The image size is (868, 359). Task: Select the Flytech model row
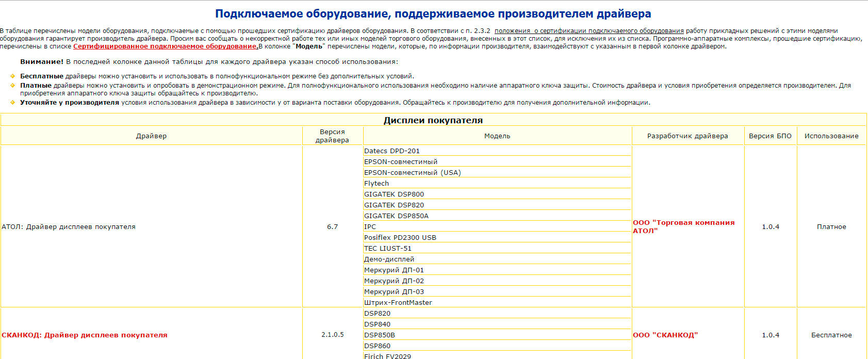[497, 184]
